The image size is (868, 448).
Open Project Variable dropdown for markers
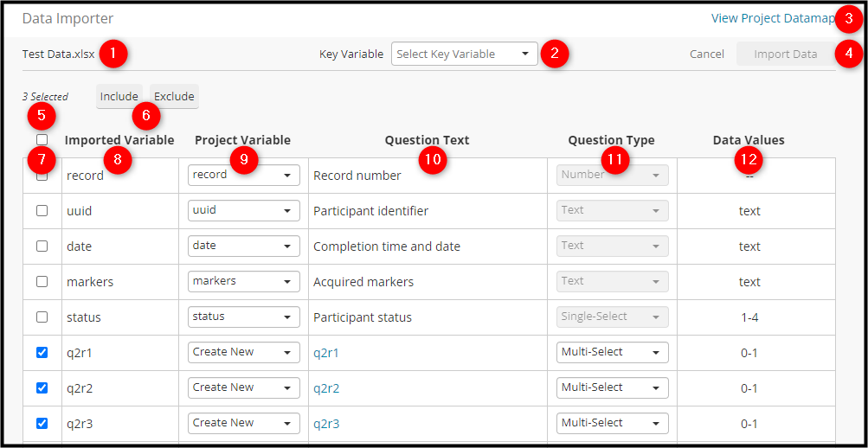[x=243, y=282]
